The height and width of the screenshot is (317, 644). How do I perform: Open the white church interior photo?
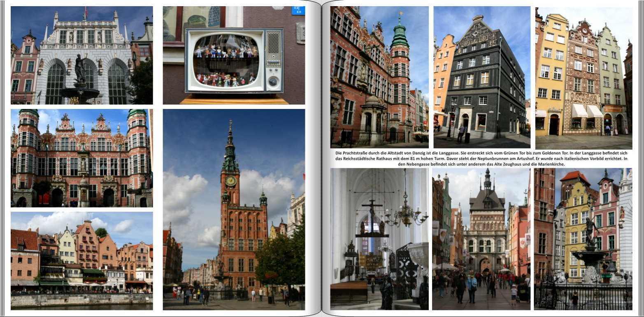(379, 239)
